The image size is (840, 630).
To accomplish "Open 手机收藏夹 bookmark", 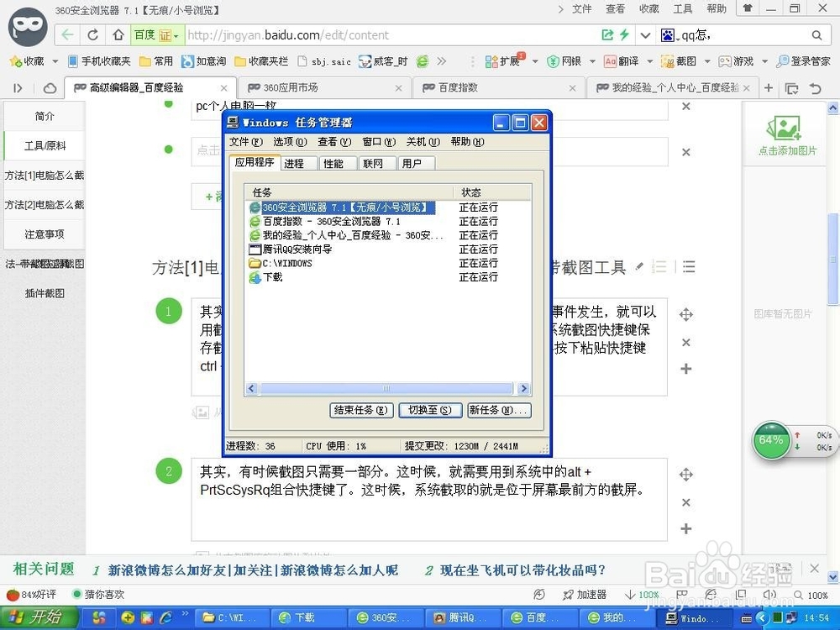I will point(100,61).
